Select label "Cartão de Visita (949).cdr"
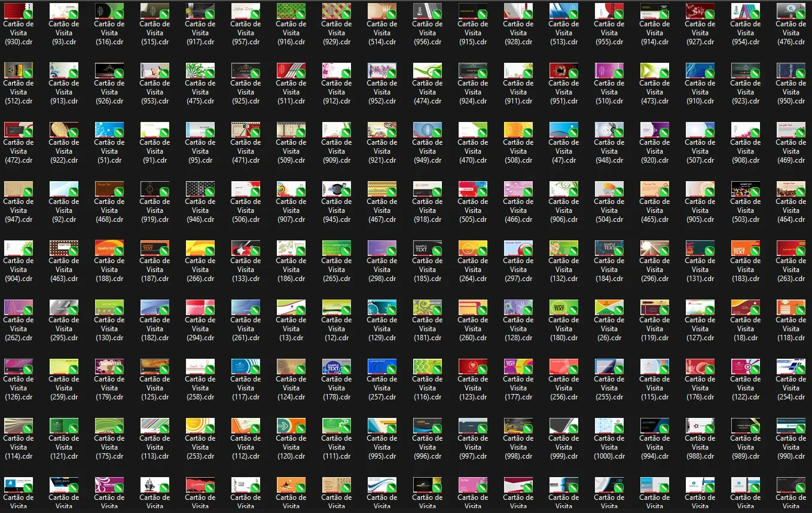This screenshot has width=812, height=513. point(428,151)
